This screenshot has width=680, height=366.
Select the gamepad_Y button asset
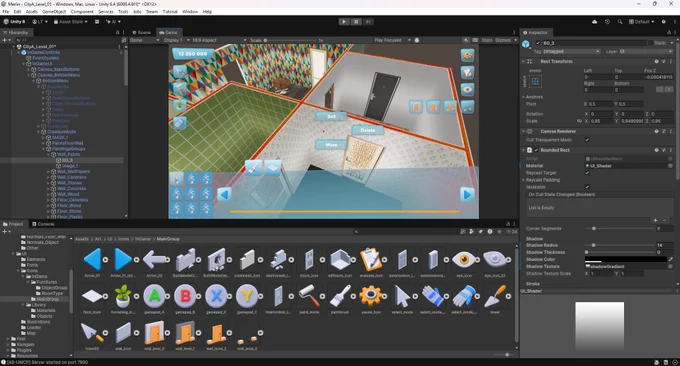(x=247, y=296)
